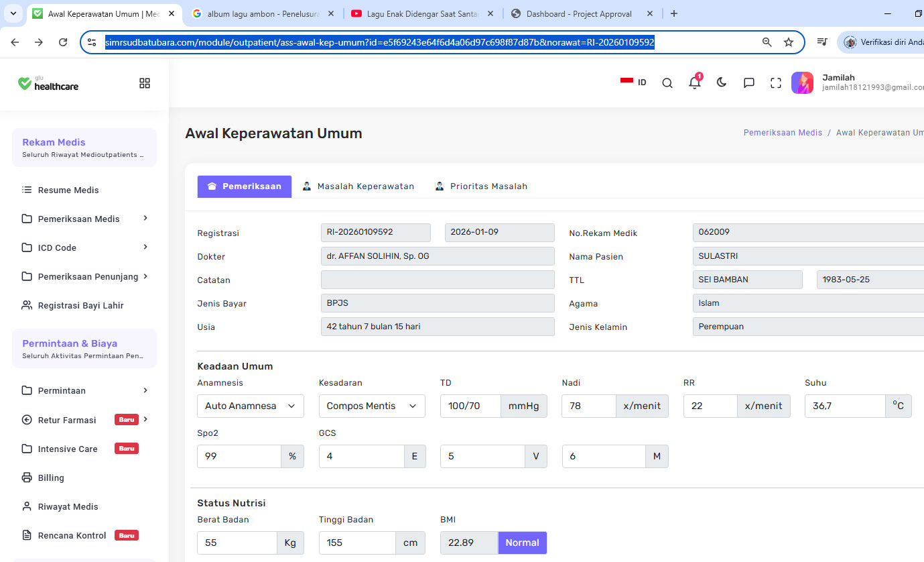Open new browser tab with plus
The height and width of the screenshot is (562, 924).
point(674,13)
